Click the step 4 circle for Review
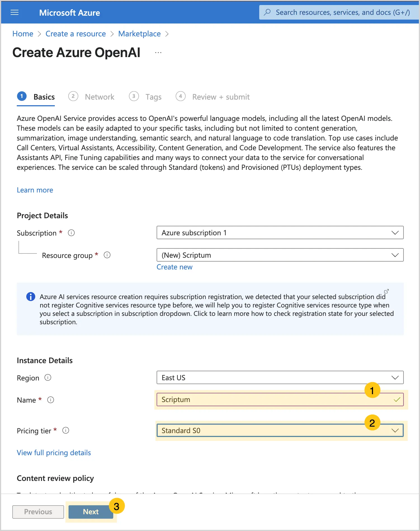The image size is (420, 531). [x=181, y=96]
